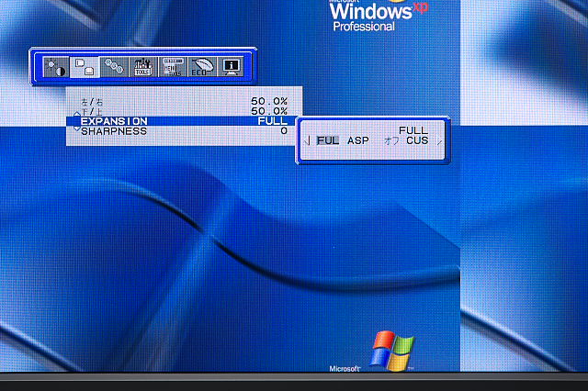This screenshot has width=588, height=391.
Task: Click the right arrow in expansion selector
Action: [440, 140]
